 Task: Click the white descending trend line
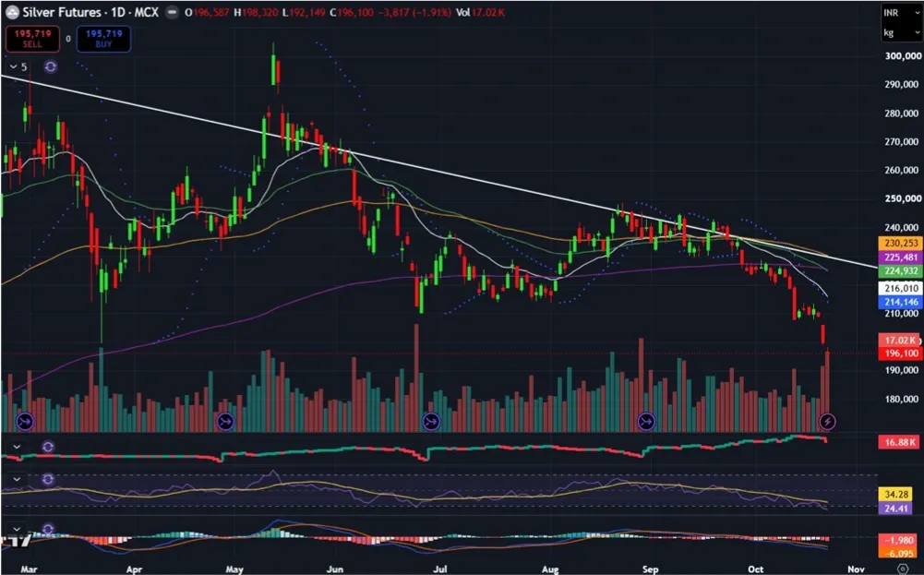coord(439,172)
